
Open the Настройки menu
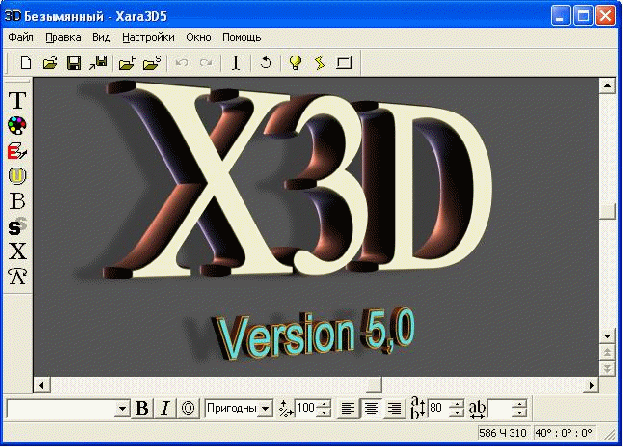148,37
